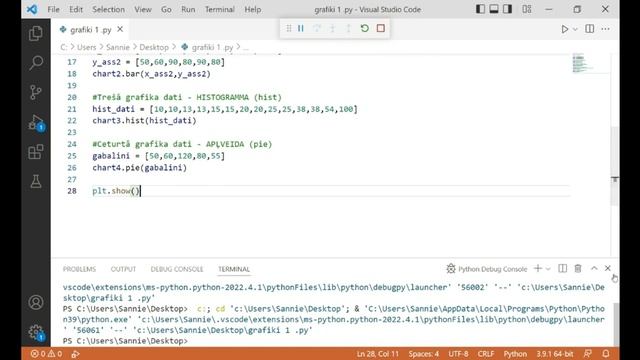
Task: Select interpreter 3.9.1 64-bit
Action: tap(555, 354)
